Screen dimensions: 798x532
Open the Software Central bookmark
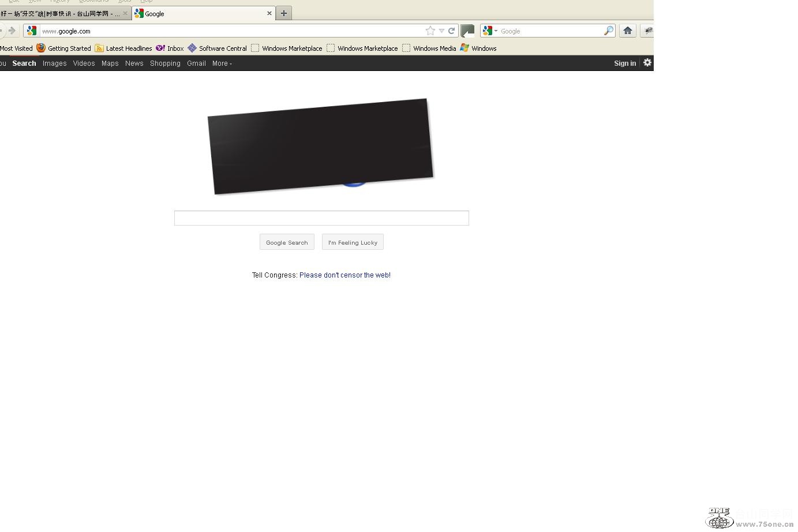pyautogui.click(x=218, y=48)
